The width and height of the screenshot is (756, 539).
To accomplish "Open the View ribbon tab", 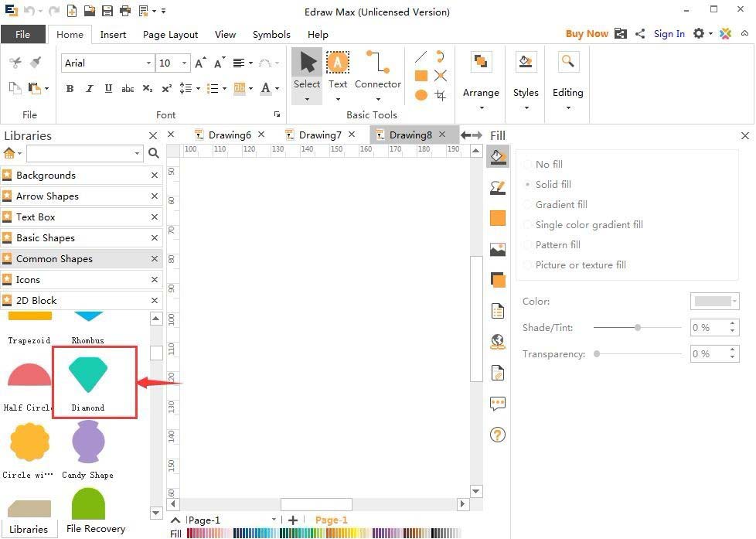I will pos(225,34).
